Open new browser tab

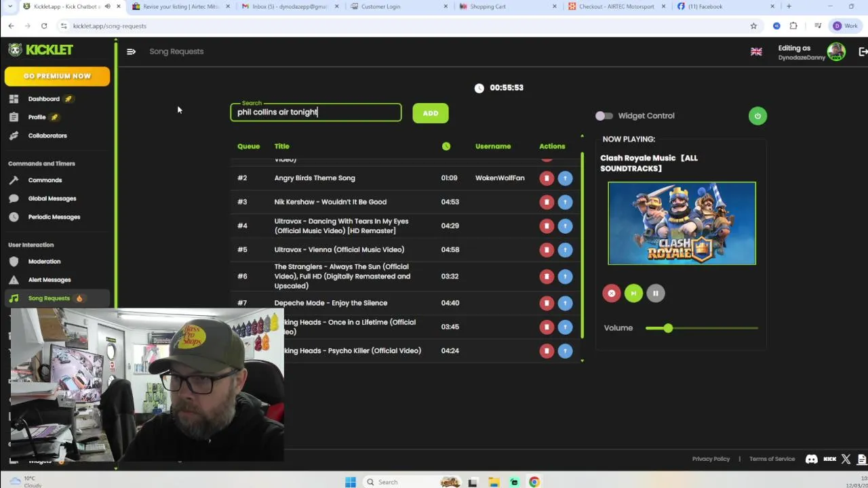(789, 7)
